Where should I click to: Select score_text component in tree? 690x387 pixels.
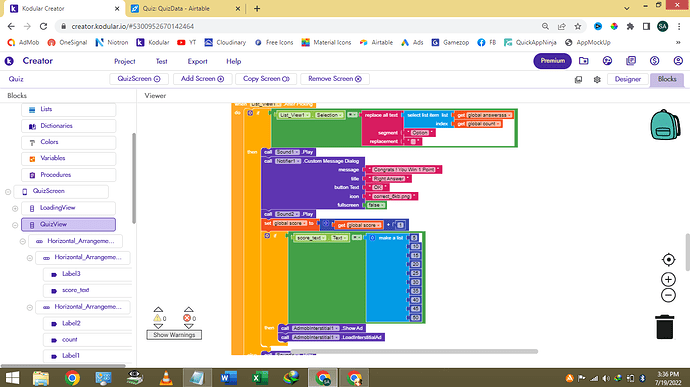87,291
